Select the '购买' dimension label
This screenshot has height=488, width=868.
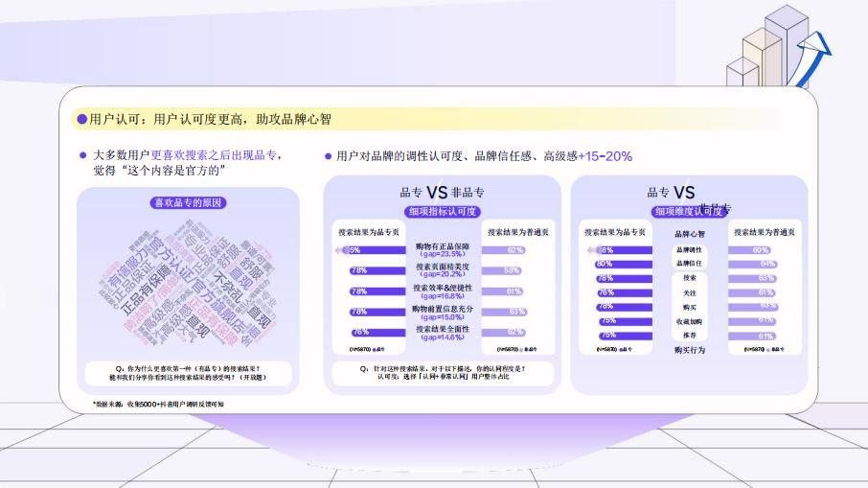point(690,308)
